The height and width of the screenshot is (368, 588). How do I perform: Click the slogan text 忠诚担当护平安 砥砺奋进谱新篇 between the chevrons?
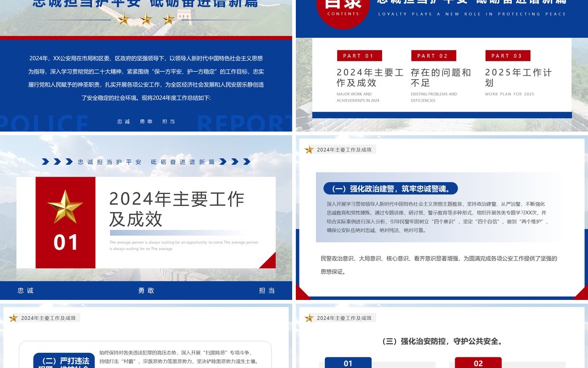pyautogui.click(x=146, y=162)
